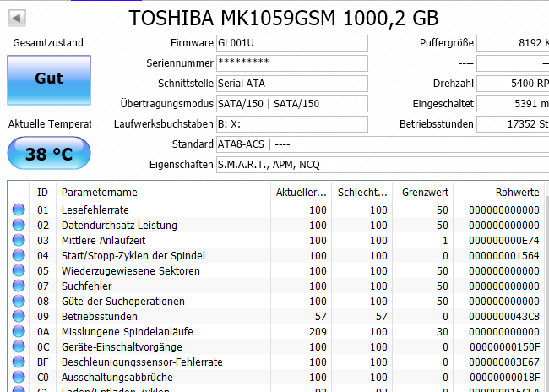Click raw value 0000000043C8
This screenshot has width=549, height=392.
pos(504,316)
